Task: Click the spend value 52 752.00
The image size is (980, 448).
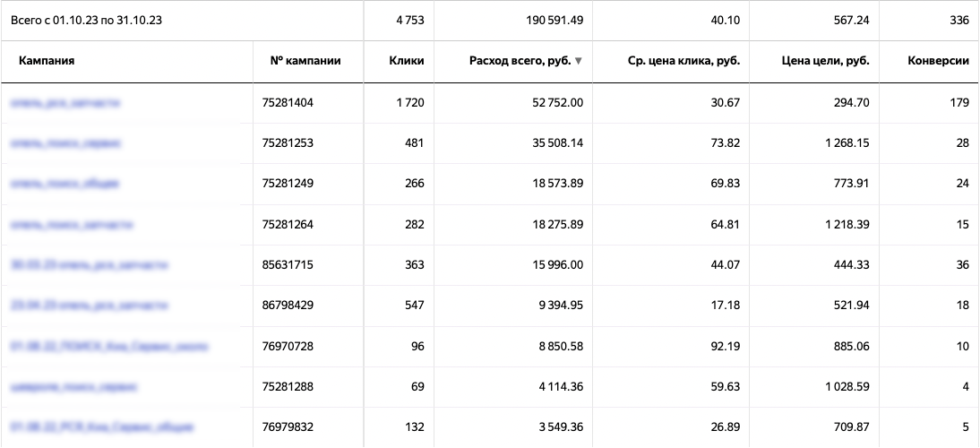Action: [x=553, y=103]
